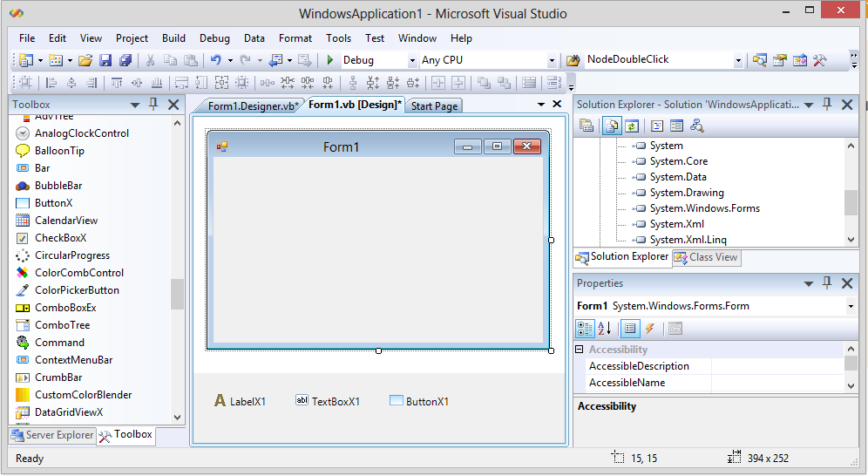868x476 pixels.
Task: Select the ButtonX1 component in the tray
Action: 419,401
